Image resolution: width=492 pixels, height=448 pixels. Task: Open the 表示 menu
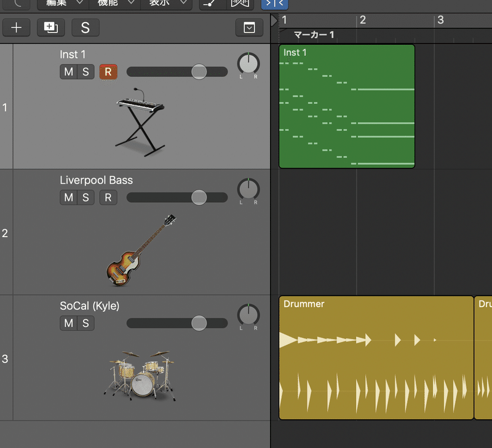pyautogui.click(x=166, y=4)
